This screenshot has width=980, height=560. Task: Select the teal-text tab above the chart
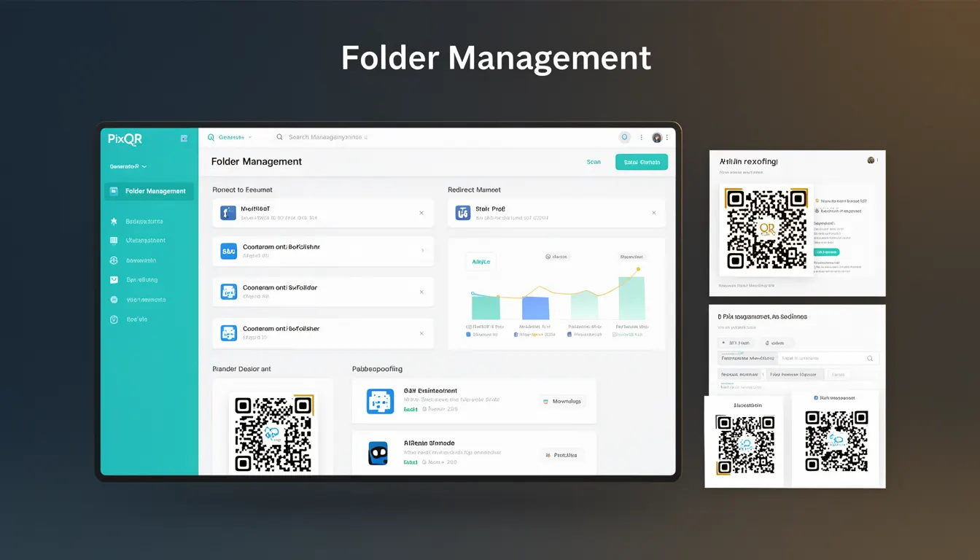tap(481, 262)
